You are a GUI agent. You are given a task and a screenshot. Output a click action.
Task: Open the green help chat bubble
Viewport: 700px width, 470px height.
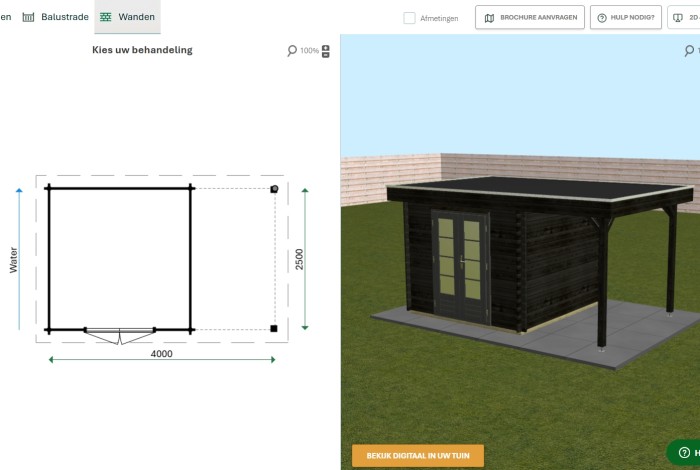684,453
